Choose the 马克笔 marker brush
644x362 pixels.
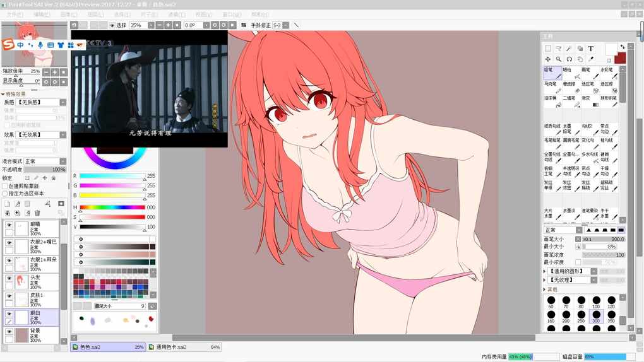pyautogui.click(x=552, y=87)
